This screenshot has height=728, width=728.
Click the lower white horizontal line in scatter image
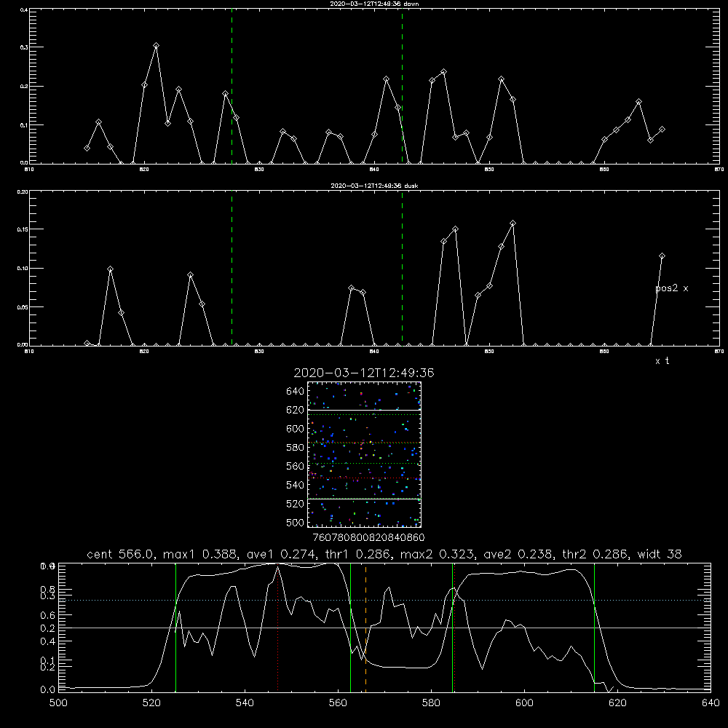365,499
